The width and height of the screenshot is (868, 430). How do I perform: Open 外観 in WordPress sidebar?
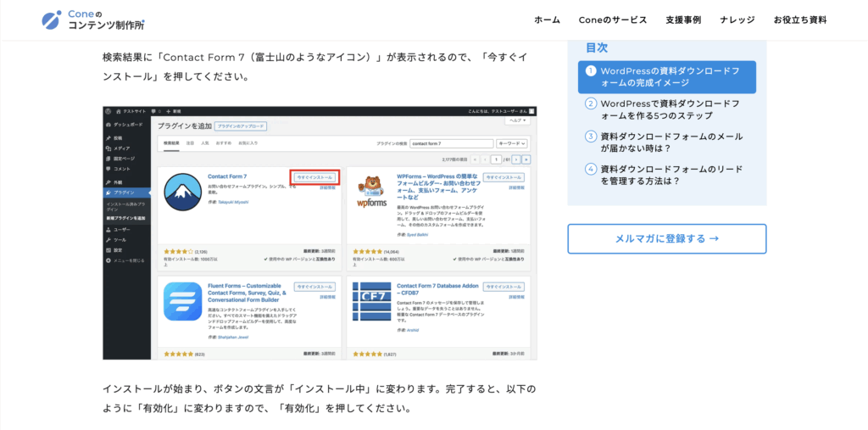[x=114, y=181]
